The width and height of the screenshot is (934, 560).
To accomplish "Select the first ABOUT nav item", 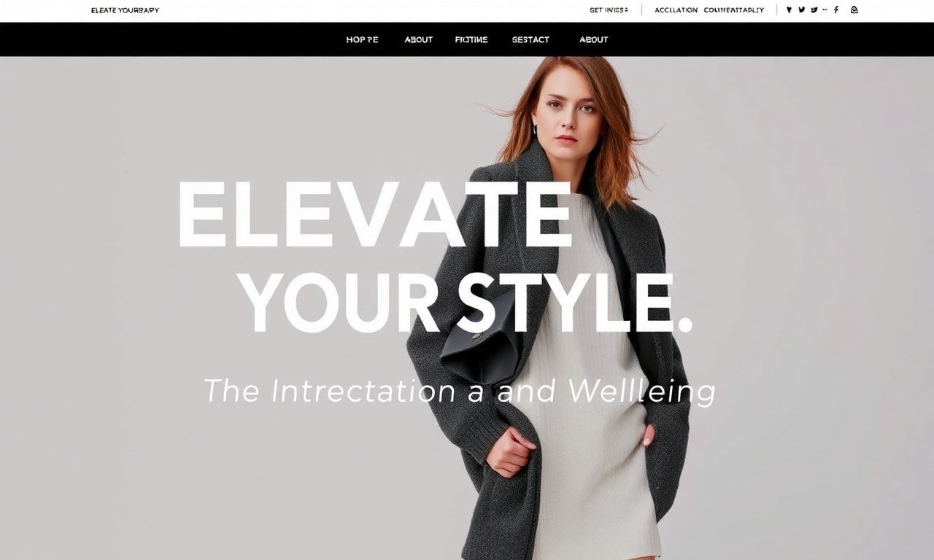I will pos(419,39).
